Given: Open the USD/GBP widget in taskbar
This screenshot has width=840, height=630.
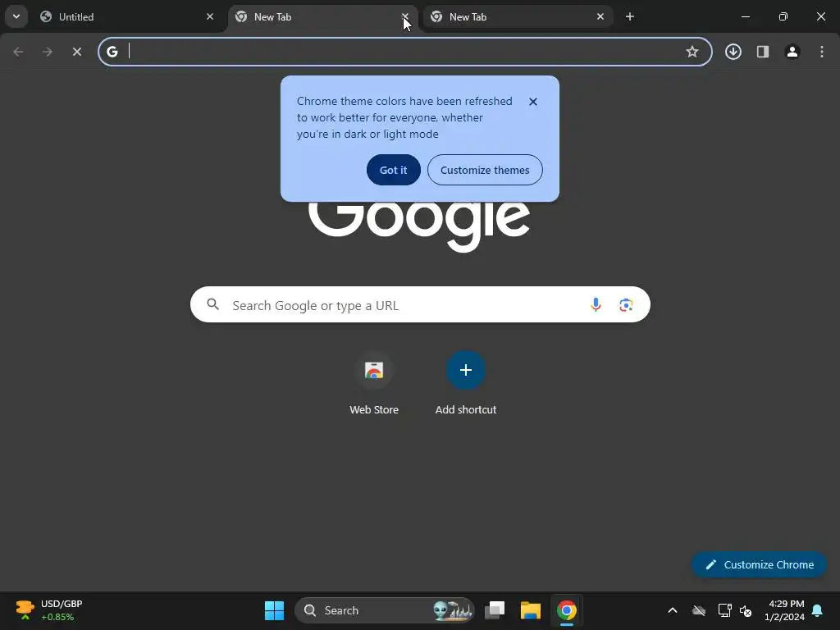Looking at the screenshot, I should 49,610.
